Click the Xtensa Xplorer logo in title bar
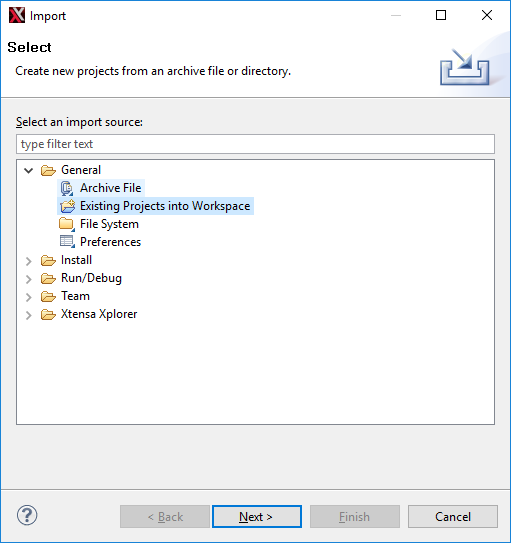The height and width of the screenshot is (543, 511). pos(17,15)
